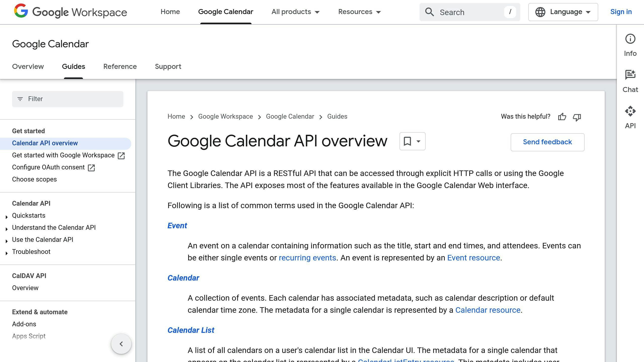Open the Info side panel
Image resolution: width=644 pixels, height=362 pixels.
(x=630, y=45)
